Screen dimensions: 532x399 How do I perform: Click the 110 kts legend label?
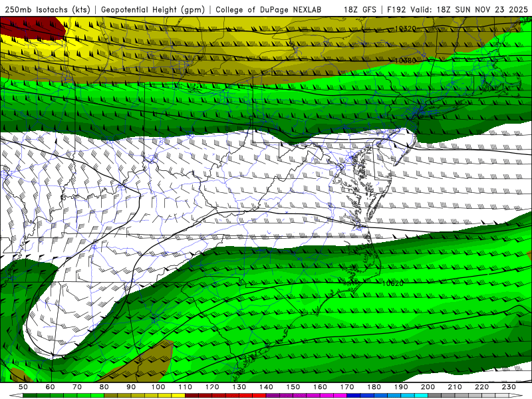click(186, 387)
